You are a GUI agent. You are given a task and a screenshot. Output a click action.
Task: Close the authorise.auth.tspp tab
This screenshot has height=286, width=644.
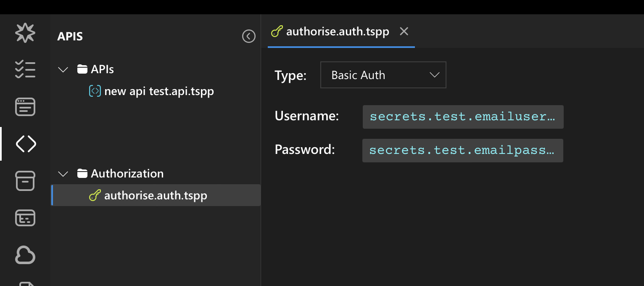[404, 32]
